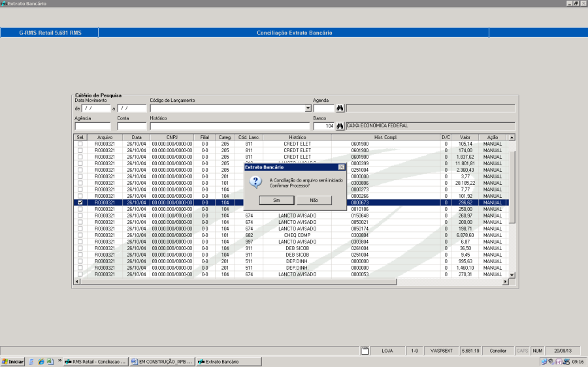The image size is (588, 367).
Task: Close the Extrato Bancário confirmation dialog
Action: (342, 167)
